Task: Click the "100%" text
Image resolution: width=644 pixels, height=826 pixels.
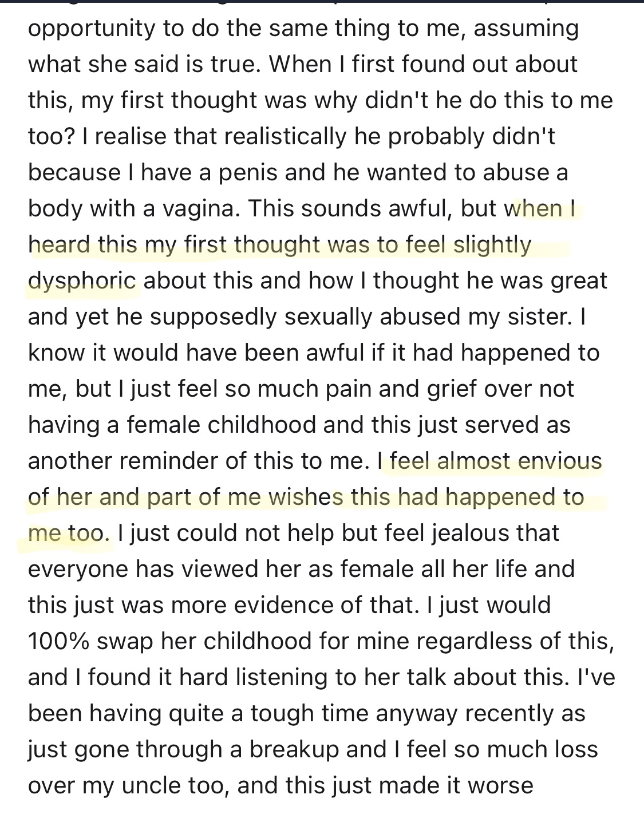Action: tap(57, 641)
